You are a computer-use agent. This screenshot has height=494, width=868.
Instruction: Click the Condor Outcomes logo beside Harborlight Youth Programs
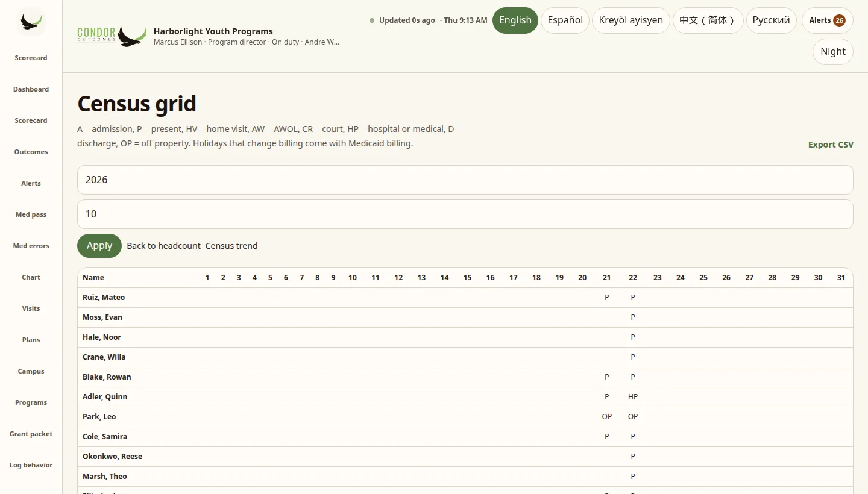tap(112, 36)
